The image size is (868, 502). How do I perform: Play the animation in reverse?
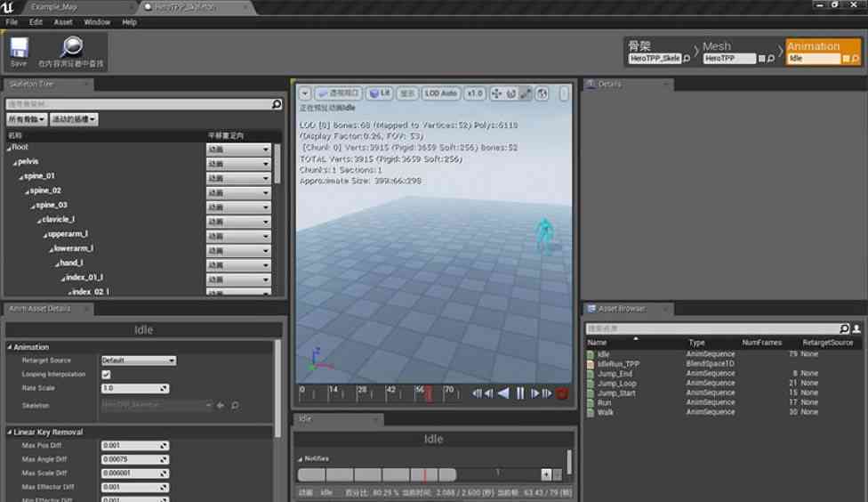point(503,393)
